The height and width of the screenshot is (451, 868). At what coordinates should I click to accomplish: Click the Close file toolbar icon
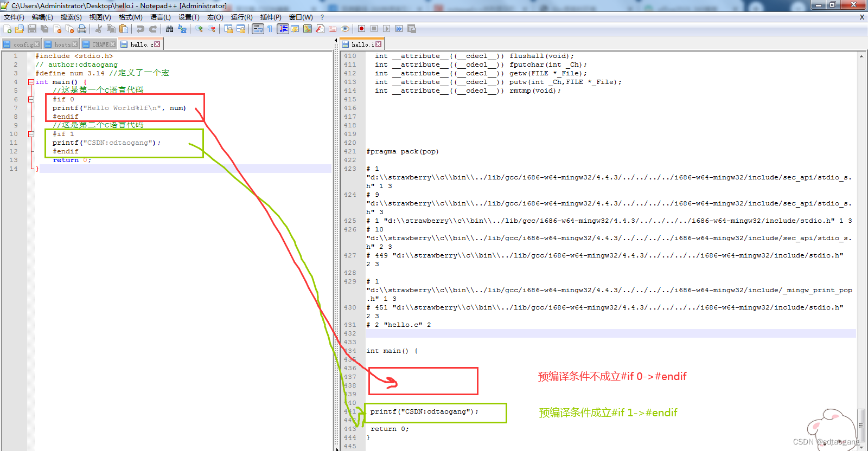57,29
